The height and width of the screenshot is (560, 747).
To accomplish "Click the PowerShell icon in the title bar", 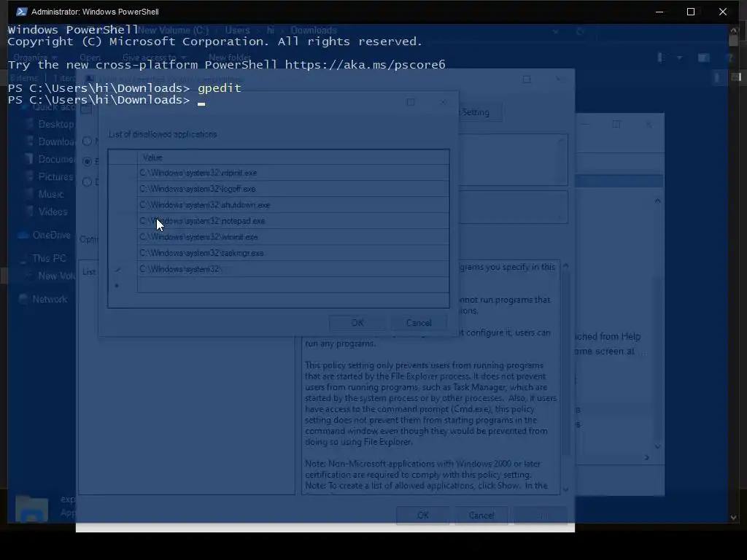I will pyautogui.click(x=21, y=12).
